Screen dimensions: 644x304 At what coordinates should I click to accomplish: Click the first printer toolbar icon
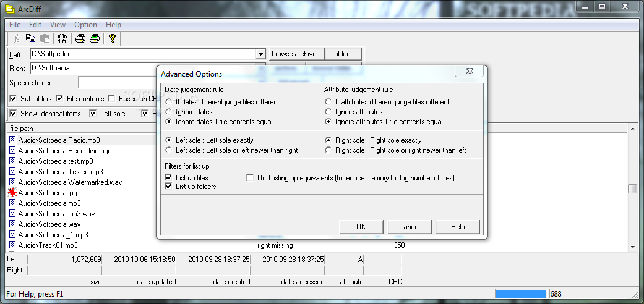pos(80,38)
